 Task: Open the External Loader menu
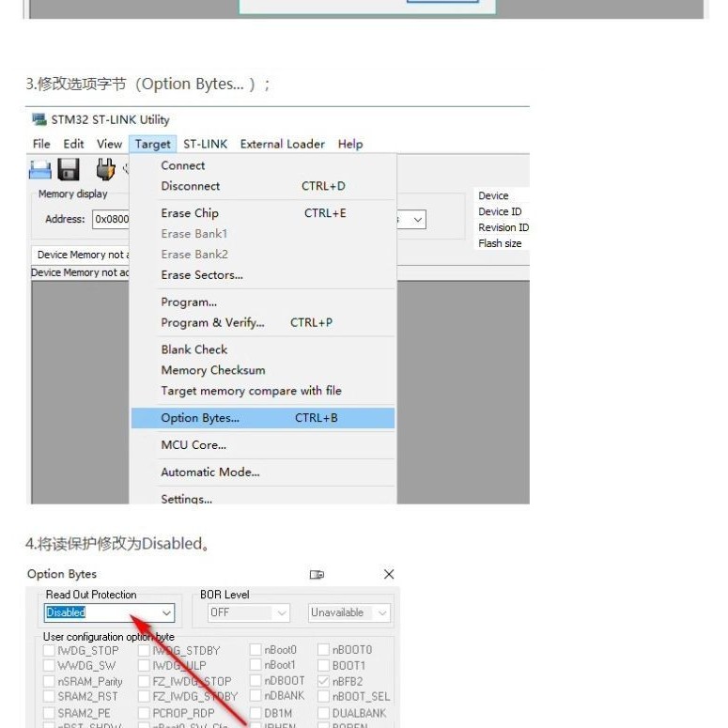(x=283, y=144)
